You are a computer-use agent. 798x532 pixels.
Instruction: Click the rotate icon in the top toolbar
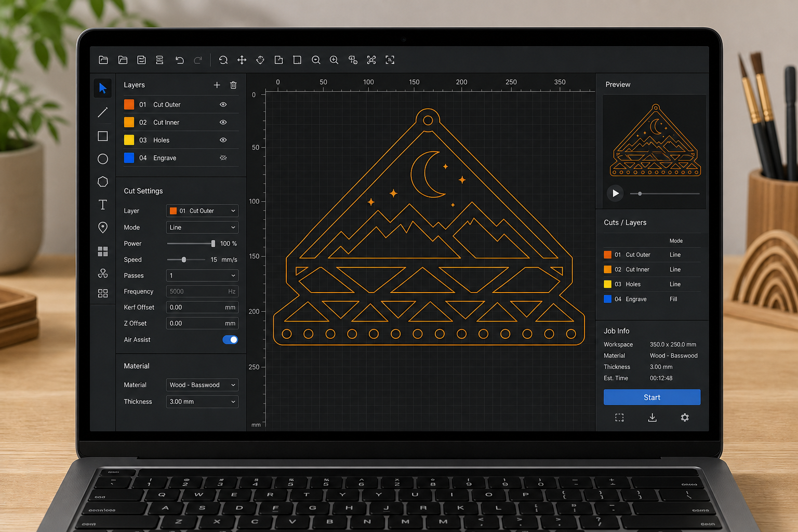(x=223, y=60)
